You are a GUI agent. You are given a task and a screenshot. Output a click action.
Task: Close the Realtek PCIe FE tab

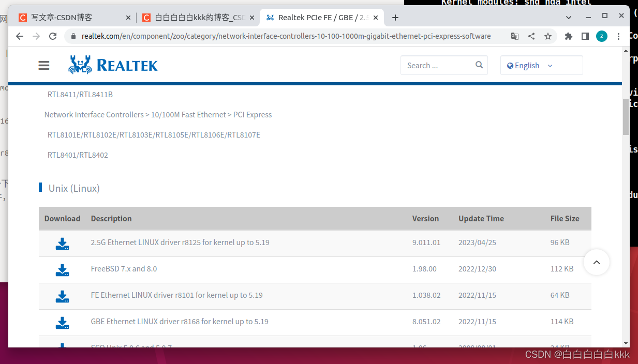coord(376,18)
